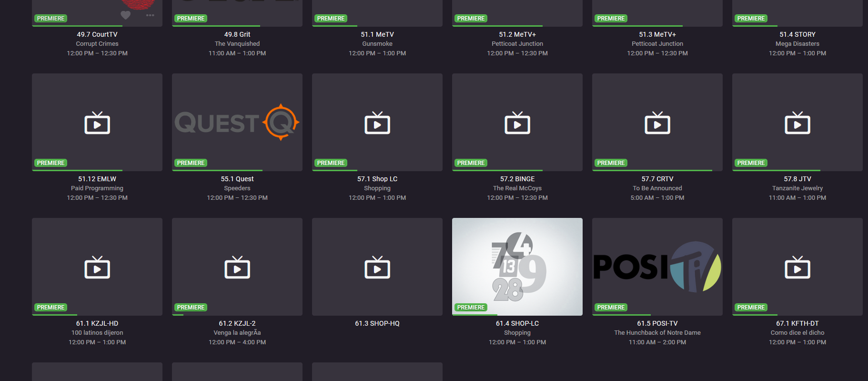Viewport: 868px width, 381px height.
Task: Select the 57.7 CRTV channel title
Action: [x=657, y=179]
